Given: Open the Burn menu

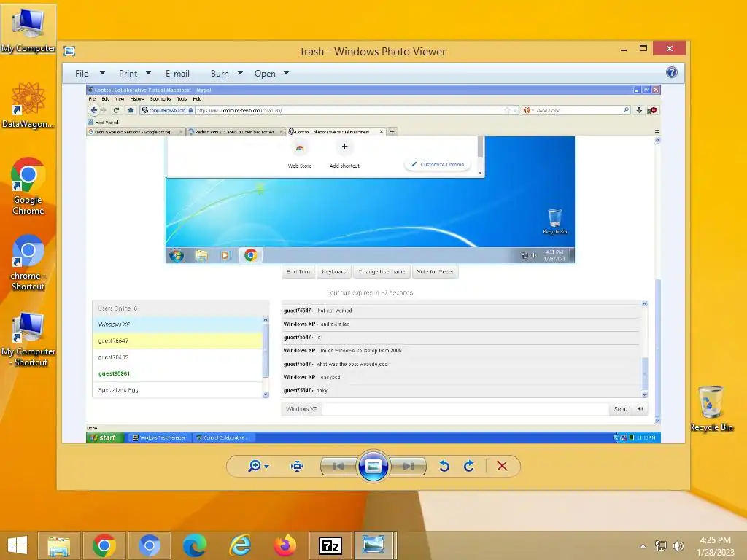Looking at the screenshot, I should (x=220, y=74).
